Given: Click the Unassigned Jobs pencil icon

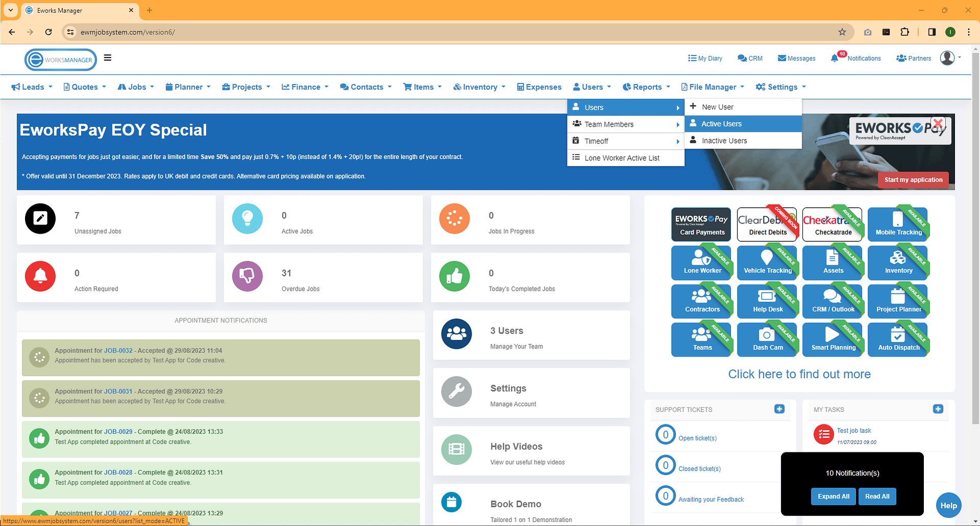Looking at the screenshot, I should point(40,218).
